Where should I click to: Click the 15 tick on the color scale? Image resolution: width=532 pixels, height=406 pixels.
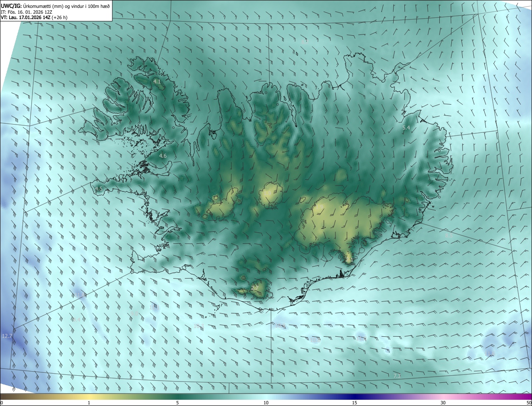pyautogui.click(x=355, y=403)
